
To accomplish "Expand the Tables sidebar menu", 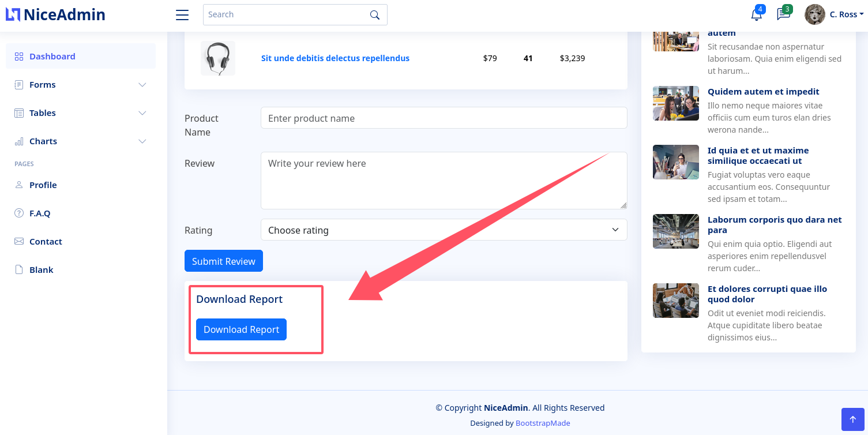I will coord(81,113).
